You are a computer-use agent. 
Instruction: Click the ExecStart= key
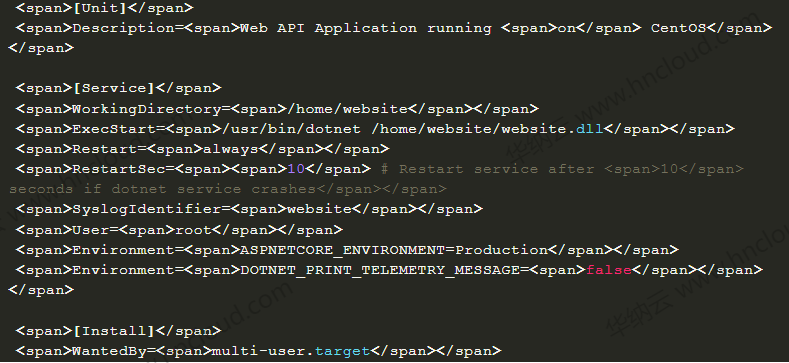click(119, 129)
